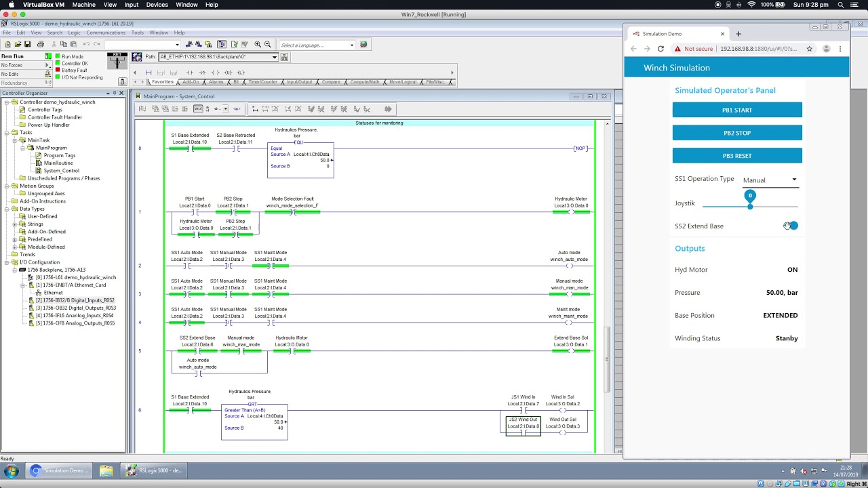Click the PB1 START button
868x488 pixels.
[x=737, y=110]
